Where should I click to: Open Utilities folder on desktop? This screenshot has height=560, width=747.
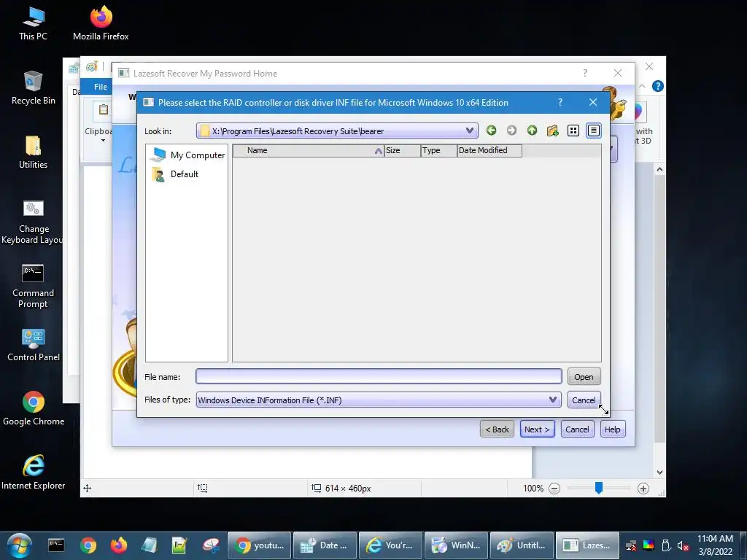pos(34,152)
